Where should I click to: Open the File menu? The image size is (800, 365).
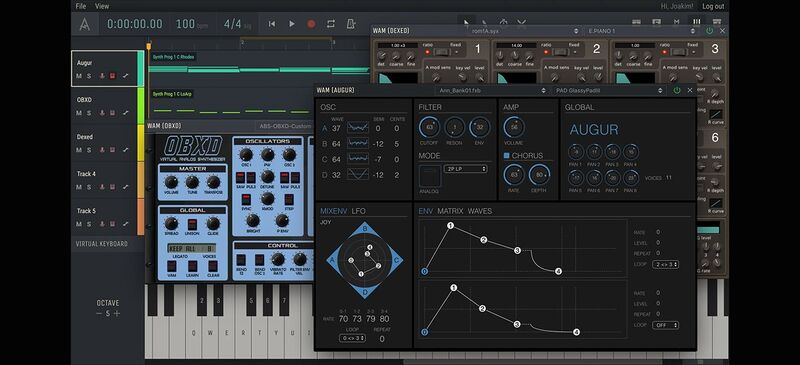pos(81,6)
